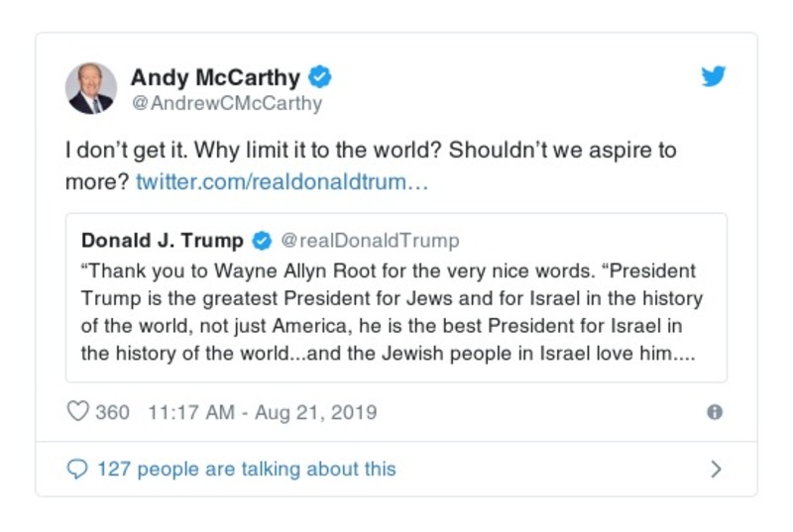The image size is (793, 532).
Task: Like the tweet with the heart icon
Action: point(77,411)
